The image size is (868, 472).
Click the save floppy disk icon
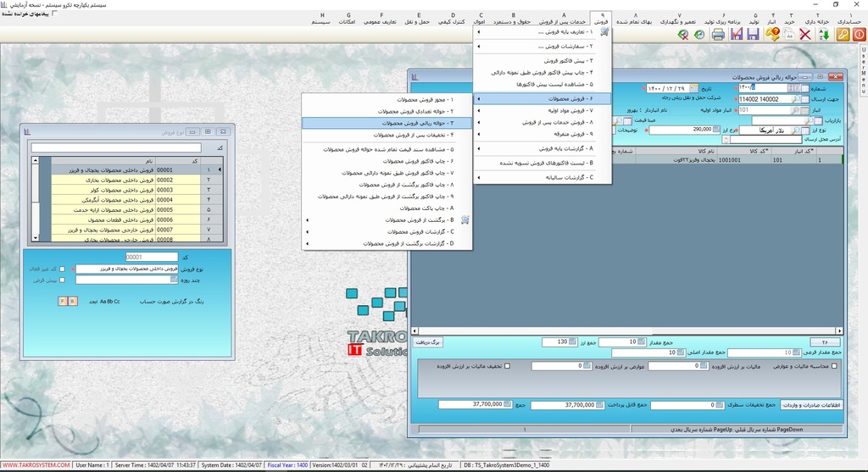coord(753,35)
